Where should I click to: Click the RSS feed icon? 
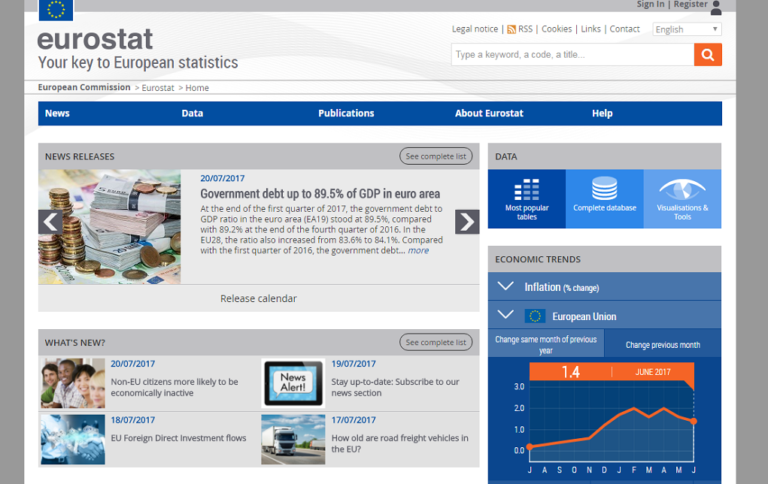click(x=511, y=29)
